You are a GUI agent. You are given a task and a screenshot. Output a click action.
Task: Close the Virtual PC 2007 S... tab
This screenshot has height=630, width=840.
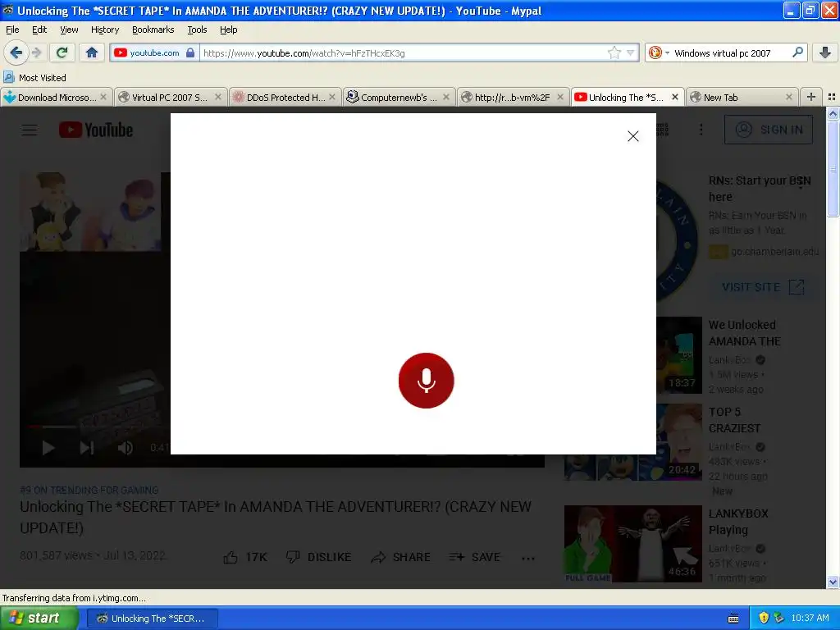(x=218, y=97)
